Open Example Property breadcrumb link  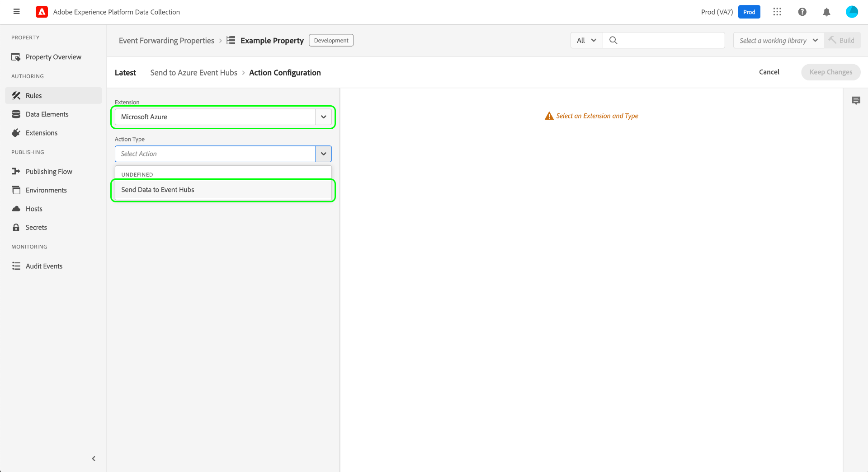tap(272, 41)
